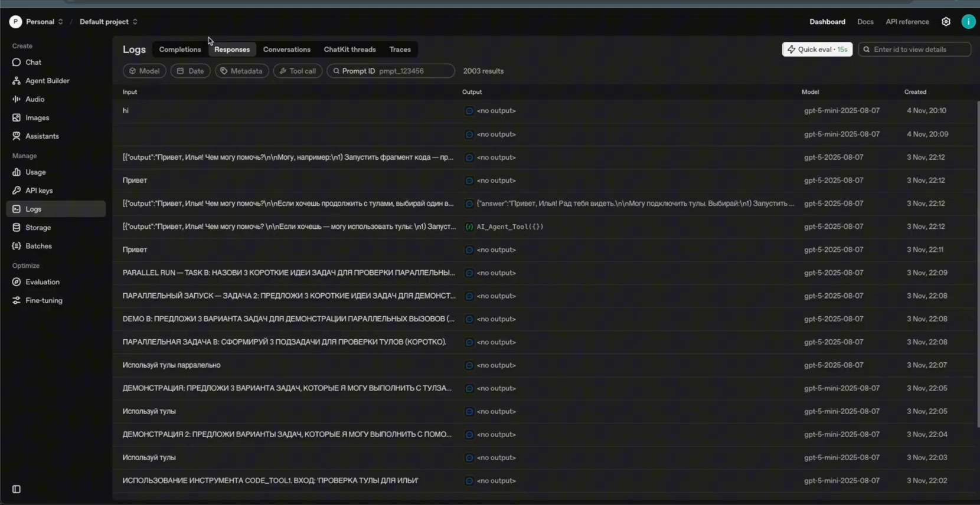Open the ChatKit threads tab
This screenshot has width=980, height=505.
pos(349,50)
